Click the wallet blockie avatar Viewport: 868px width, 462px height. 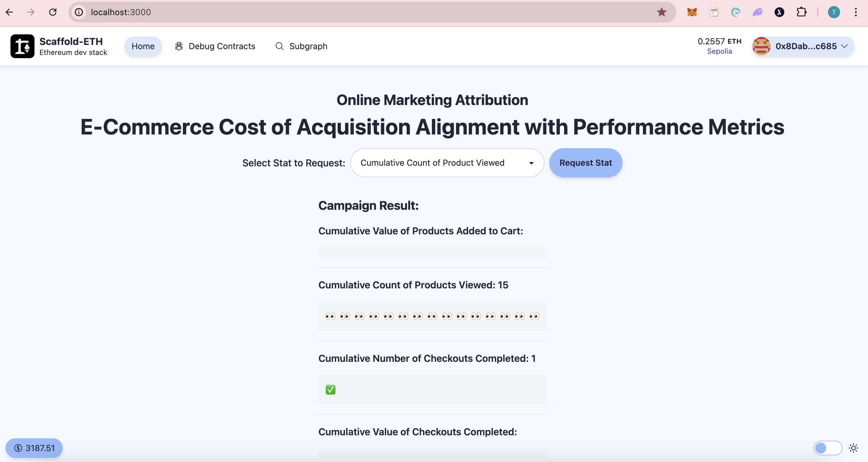coord(762,46)
